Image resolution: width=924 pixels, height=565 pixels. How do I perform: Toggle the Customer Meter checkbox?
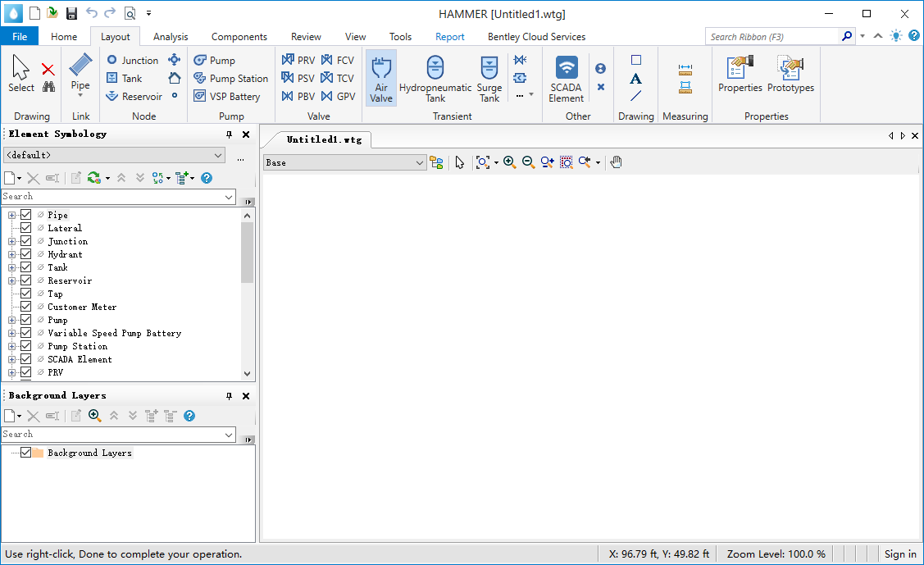click(x=26, y=307)
